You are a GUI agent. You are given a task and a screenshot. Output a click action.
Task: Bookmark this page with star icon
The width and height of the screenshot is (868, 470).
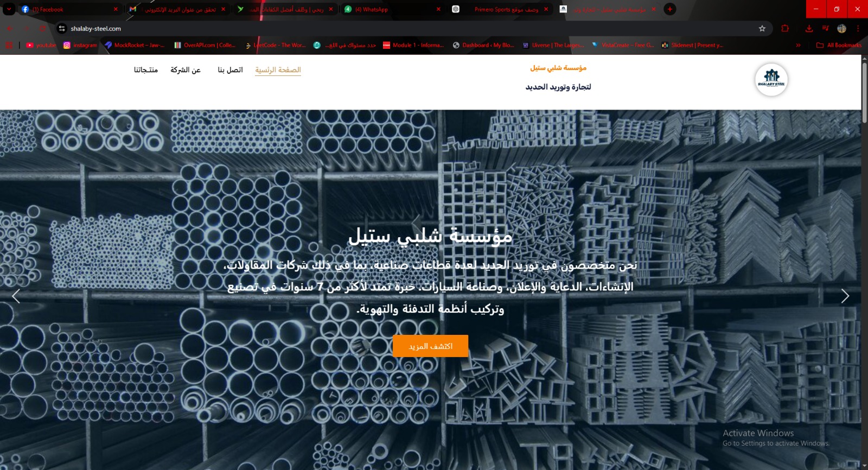click(x=762, y=28)
